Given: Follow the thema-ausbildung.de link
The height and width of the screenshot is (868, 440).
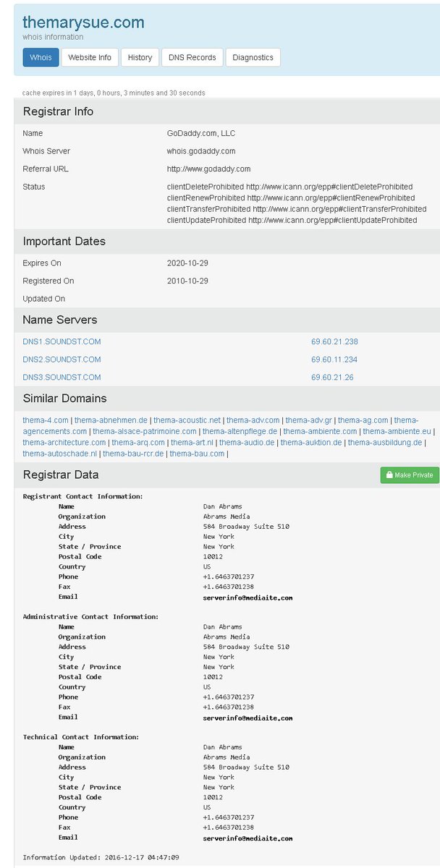Looking at the screenshot, I should 385,443.
